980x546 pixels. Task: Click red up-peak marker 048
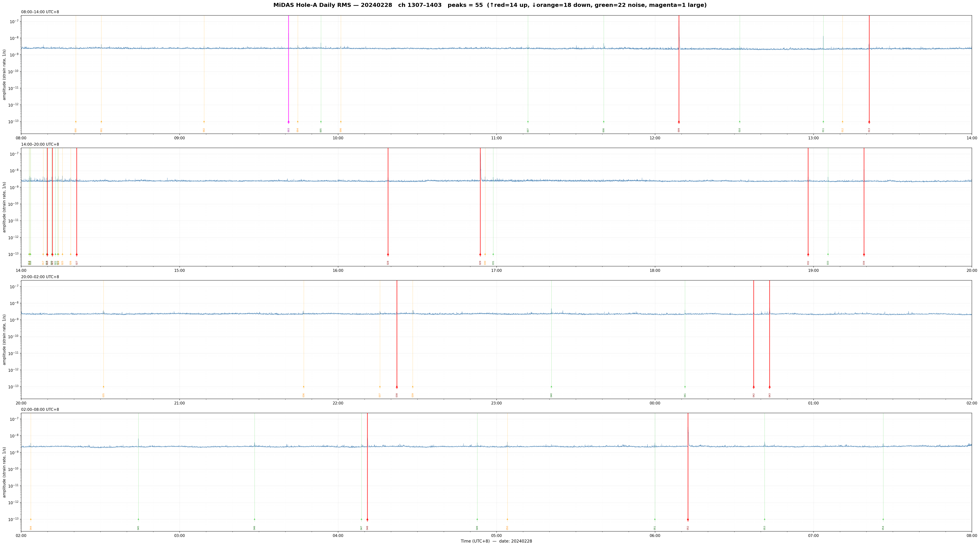coord(367,519)
